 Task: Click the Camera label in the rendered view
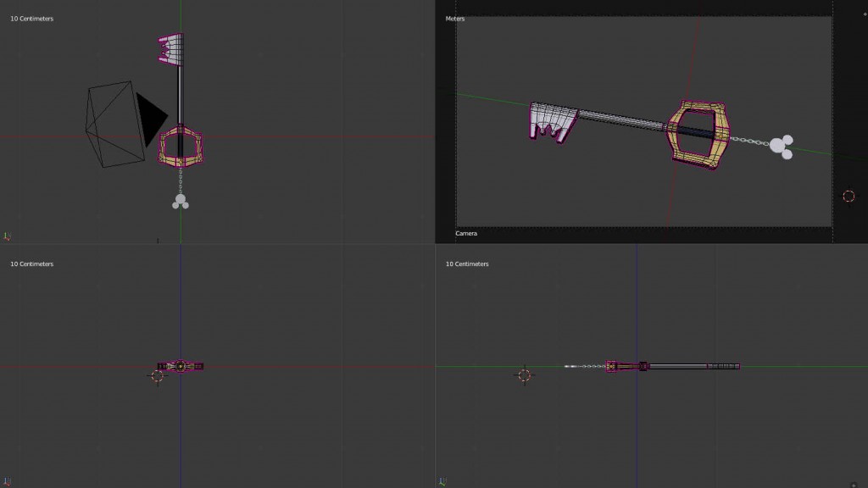pyautogui.click(x=466, y=233)
